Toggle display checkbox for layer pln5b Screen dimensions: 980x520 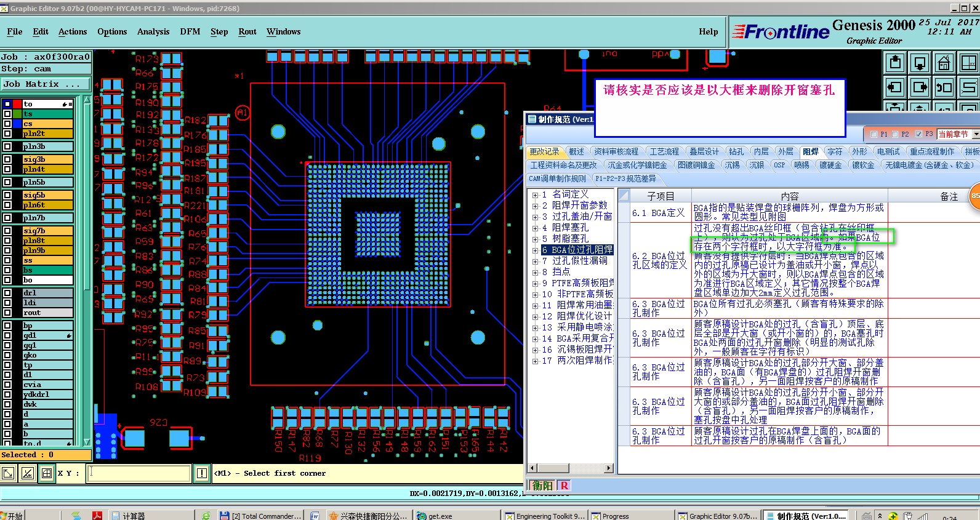click(x=7, y=182)
